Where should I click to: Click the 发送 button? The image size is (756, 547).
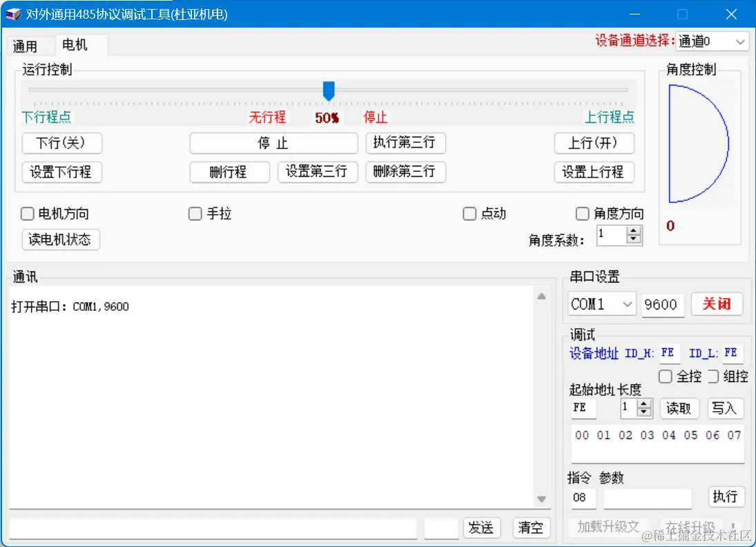(481, 528)
